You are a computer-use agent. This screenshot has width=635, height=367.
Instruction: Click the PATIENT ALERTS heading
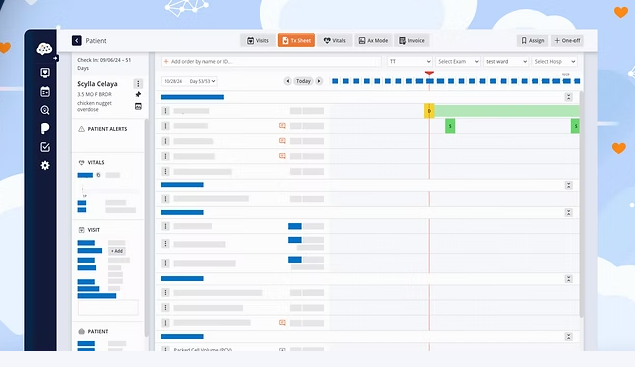[107, 129]
